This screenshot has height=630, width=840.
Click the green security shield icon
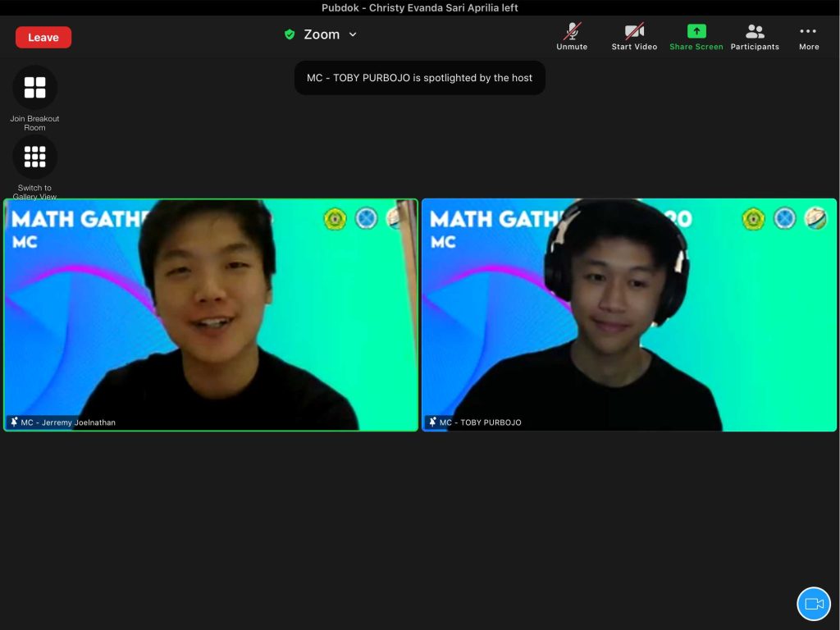coord(290,34)
